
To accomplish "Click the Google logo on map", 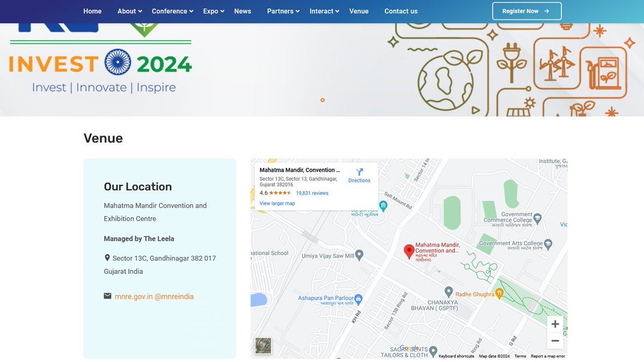I will [x=409, y=349].
